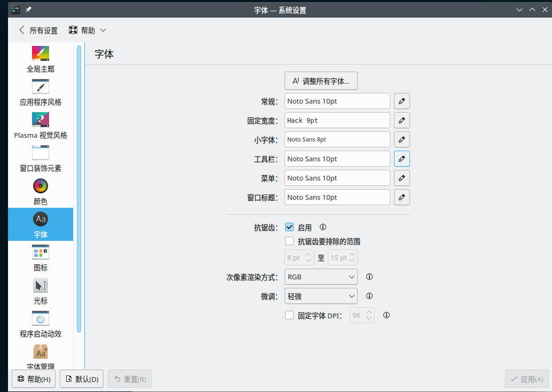Viewport: 552px width, 392px height.
Task: Open the 次像素渲染方式 RGB dropdown
Action: coord(321,277)
